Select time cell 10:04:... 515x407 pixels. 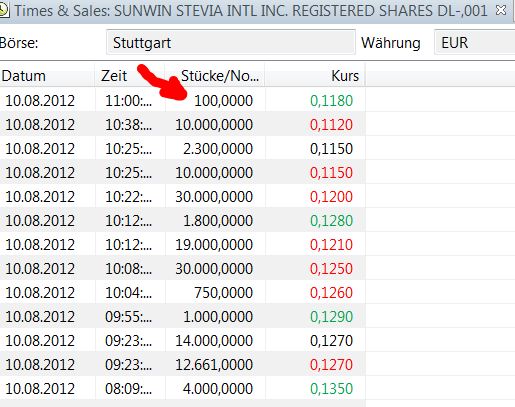128,293
